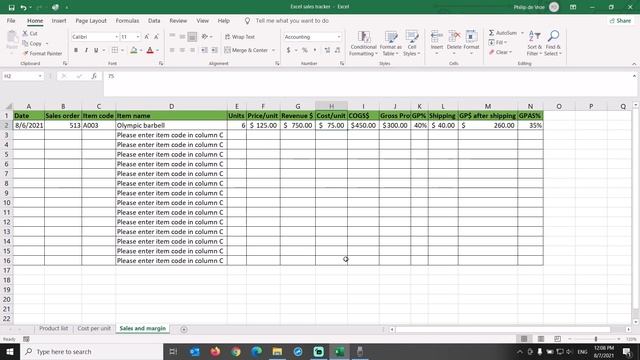The height and width of the screenshot is (360, 640).
Task: Toggle Bold formatting
Action: point(76,50)
